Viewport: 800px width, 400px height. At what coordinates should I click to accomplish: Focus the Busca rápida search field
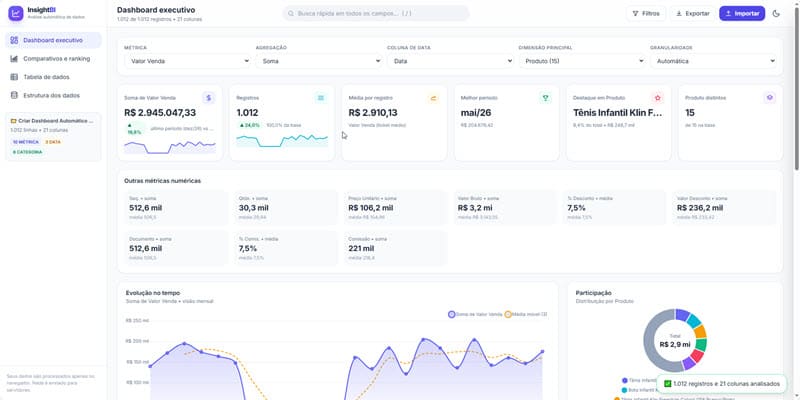click(x=376, y=14)
